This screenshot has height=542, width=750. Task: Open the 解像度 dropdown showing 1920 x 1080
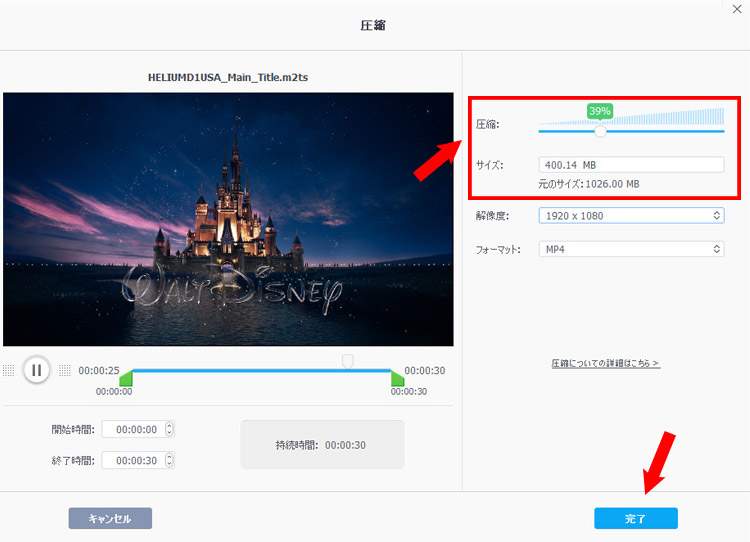[631, 216]
